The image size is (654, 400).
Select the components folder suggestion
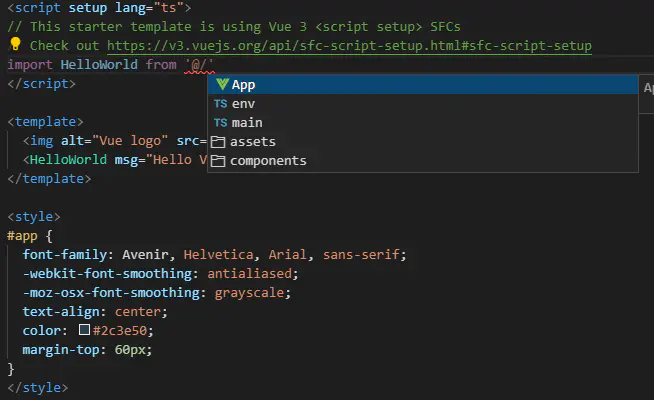423,161
